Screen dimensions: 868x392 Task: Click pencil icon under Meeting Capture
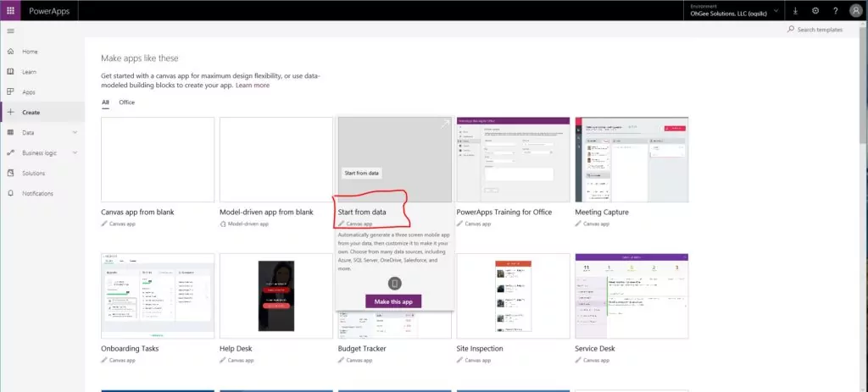pos(578,224)
